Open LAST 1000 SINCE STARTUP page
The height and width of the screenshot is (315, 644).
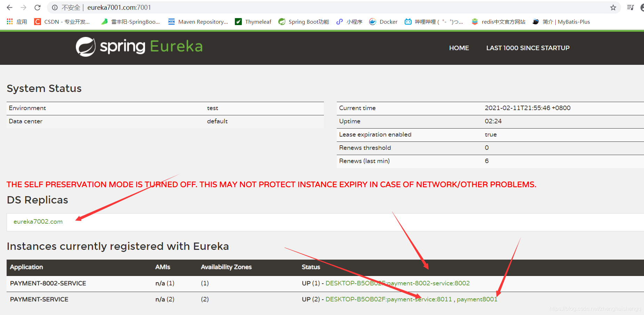(x=528, y=48)
